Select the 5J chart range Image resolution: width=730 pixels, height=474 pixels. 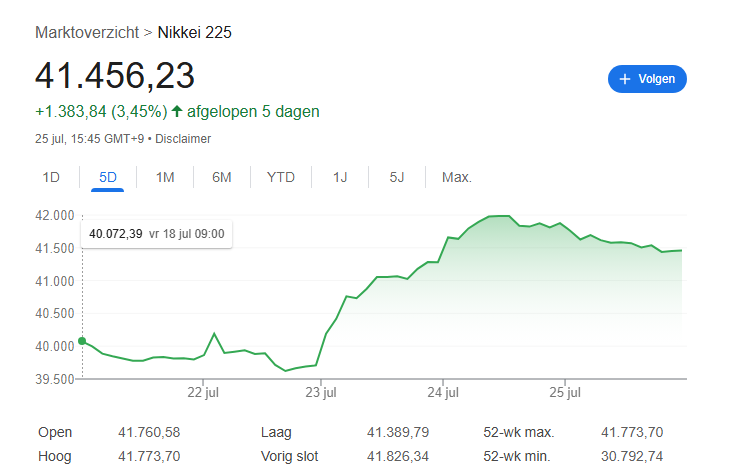click(x=397, y=178)
